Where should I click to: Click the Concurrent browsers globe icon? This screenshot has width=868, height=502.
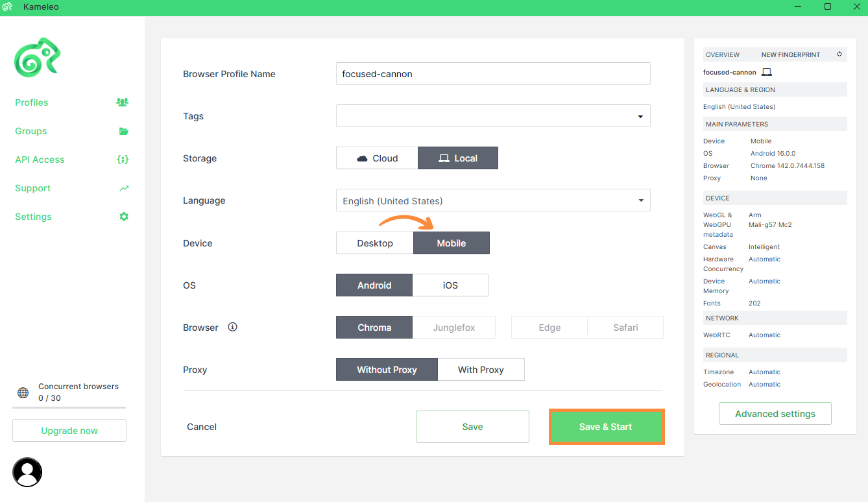23,392
